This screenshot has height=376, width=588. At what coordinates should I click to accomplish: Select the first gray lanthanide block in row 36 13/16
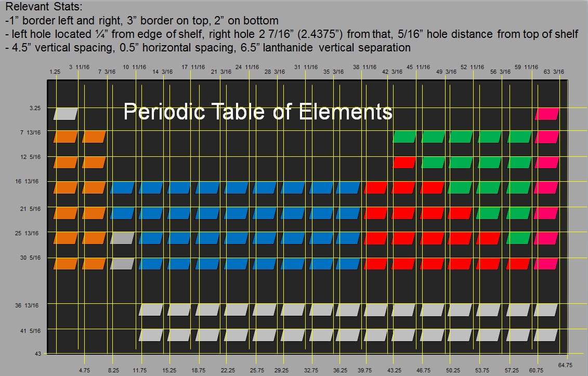[150, 310]
